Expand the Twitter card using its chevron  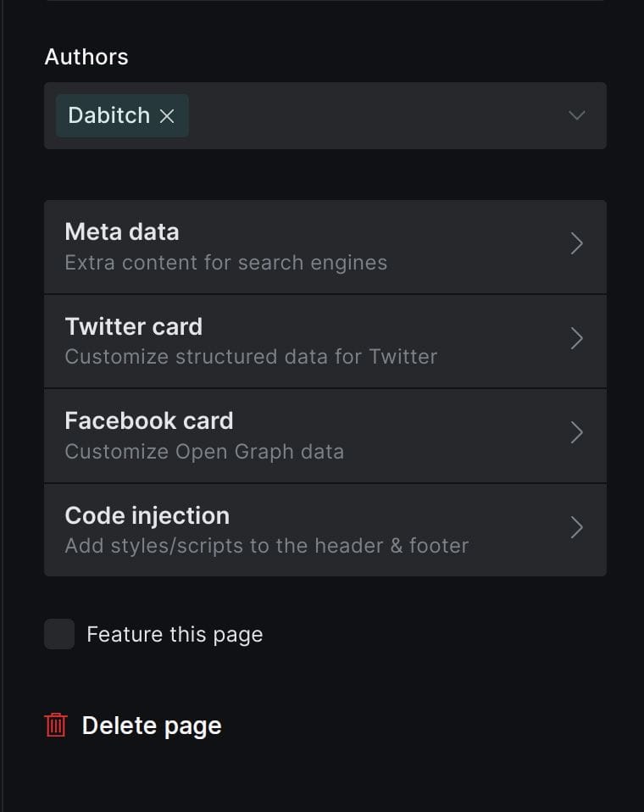pos(577,338)
